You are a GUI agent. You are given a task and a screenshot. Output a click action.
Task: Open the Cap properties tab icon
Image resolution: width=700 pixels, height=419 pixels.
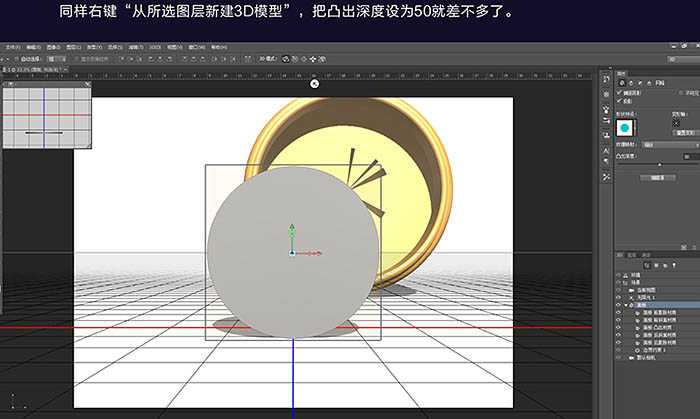[x=640, y=83]
